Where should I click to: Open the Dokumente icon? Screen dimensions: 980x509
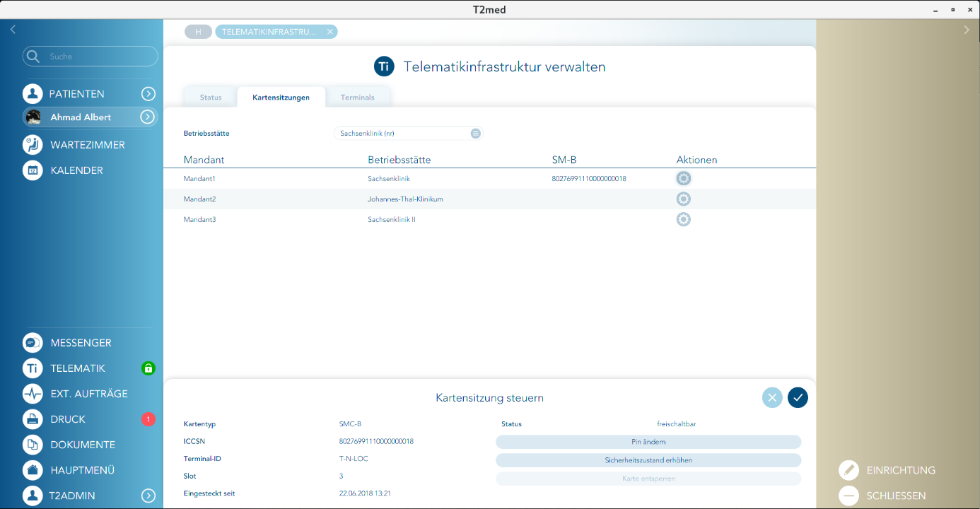pos(33,445)
